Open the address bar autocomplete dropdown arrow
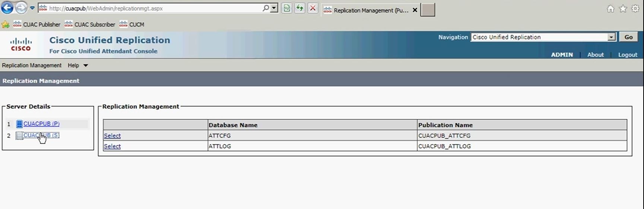This screenshot has height=209, width=644. pos(274,8)
